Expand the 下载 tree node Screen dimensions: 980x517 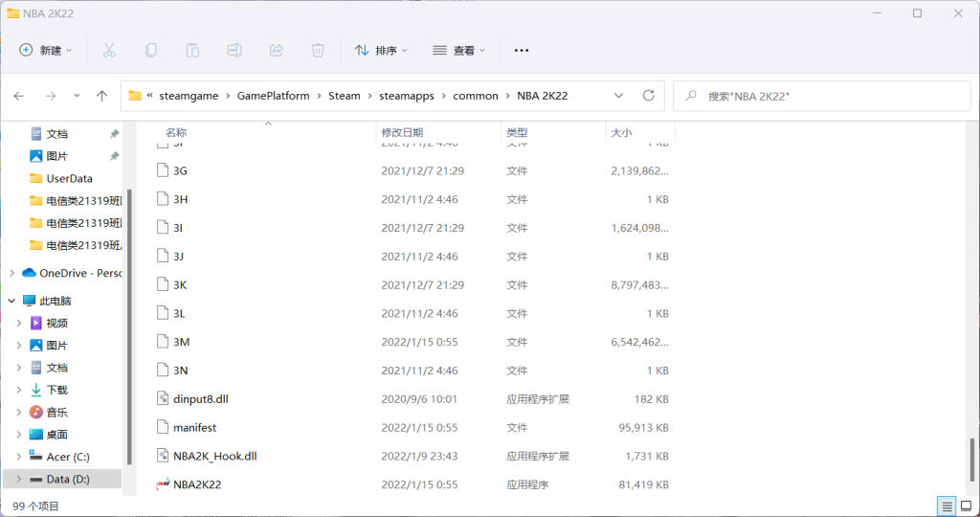pyautogui.click(x=19, y=390)
